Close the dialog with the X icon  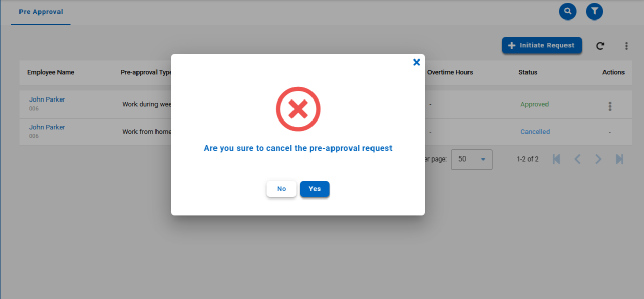pyautogui.click(x=416, y=62)
